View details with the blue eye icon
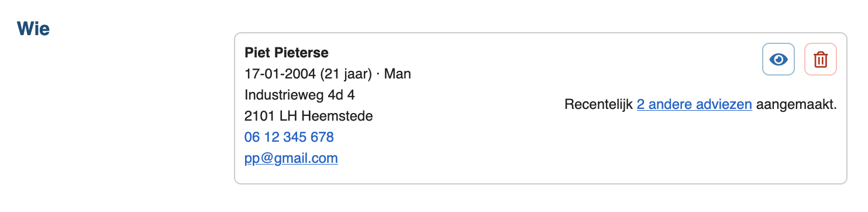 [x=778, y=59]
